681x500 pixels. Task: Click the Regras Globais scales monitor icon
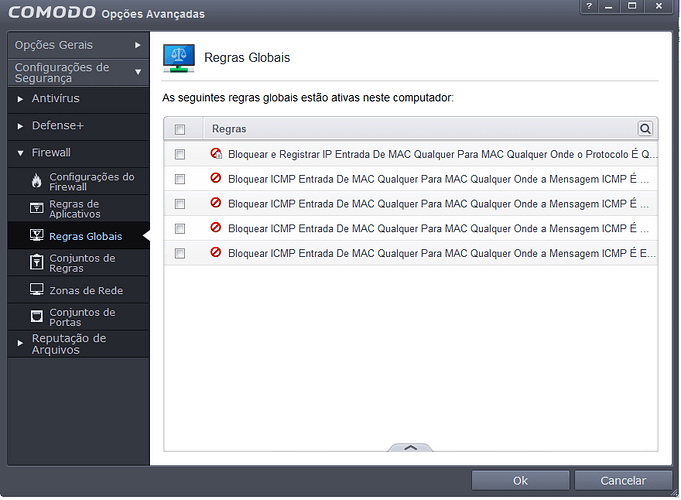click(179, 58)
